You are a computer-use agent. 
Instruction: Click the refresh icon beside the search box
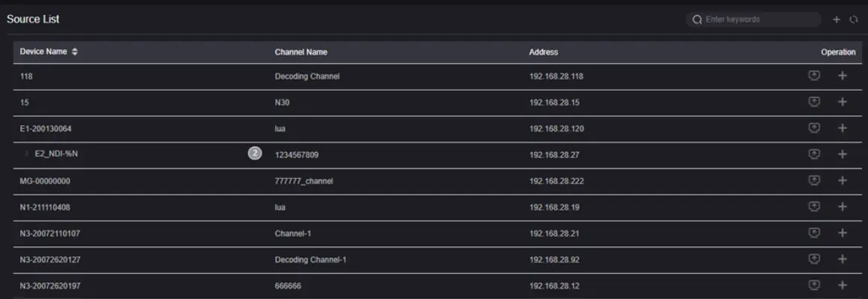855,19
